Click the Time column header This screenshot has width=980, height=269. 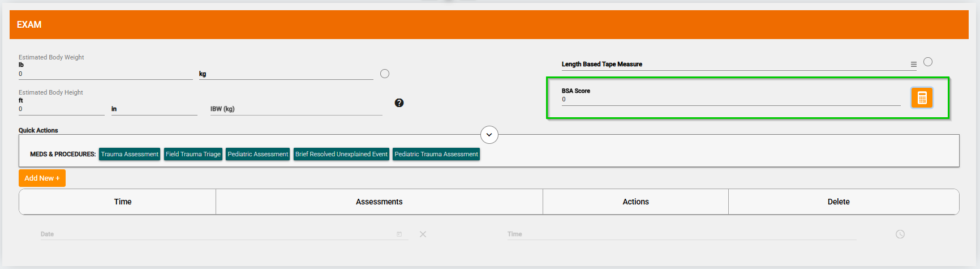point(123,202)
